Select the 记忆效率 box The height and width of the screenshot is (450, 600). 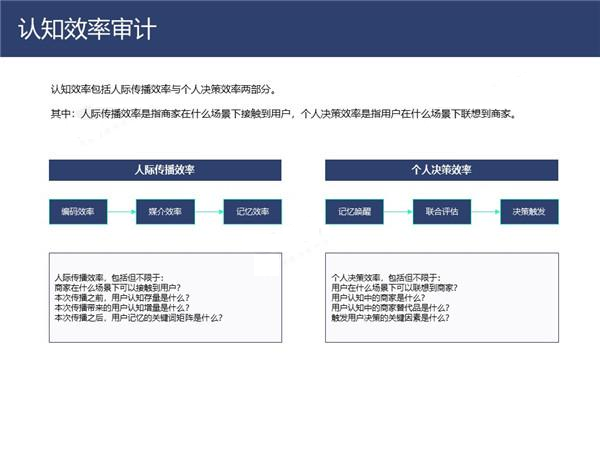click(252, 212)
